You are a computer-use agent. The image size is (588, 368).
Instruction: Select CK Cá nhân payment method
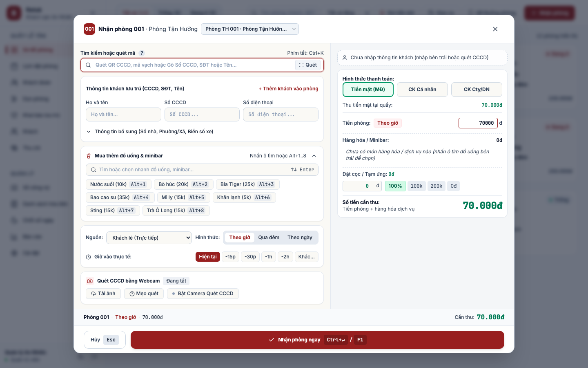coord(422,90)
